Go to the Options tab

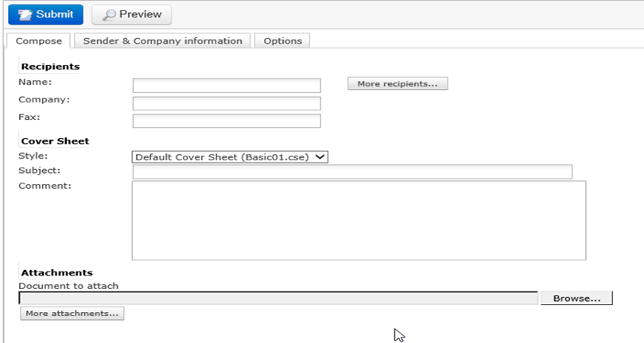(282, 40)
